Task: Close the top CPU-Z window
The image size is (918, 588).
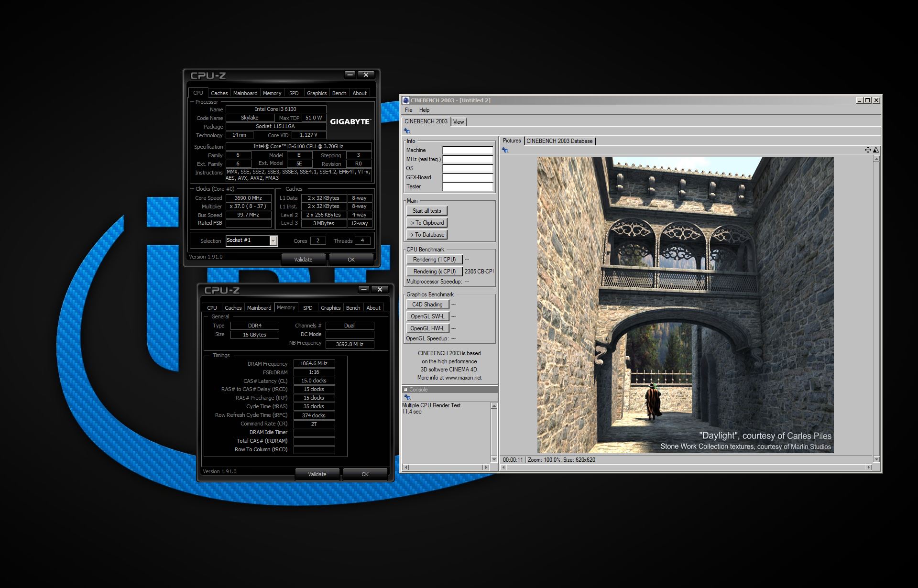Action: (366, 75)
